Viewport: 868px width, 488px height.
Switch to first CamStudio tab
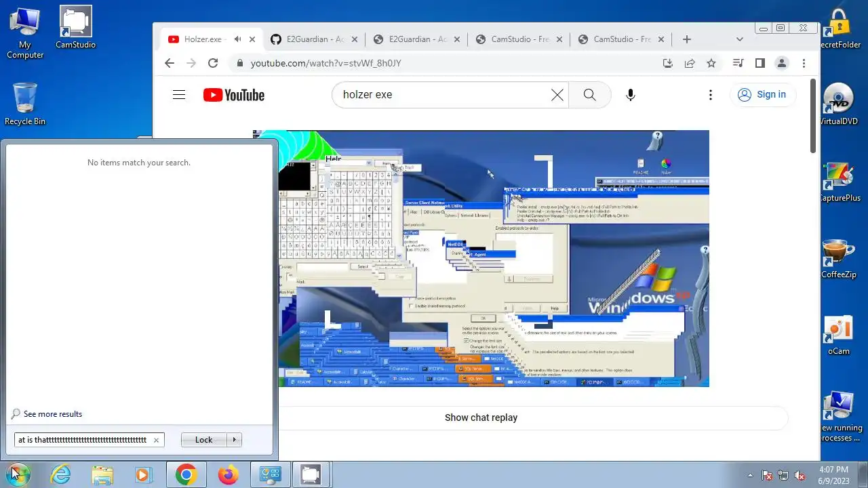click(x=519, y=39)
